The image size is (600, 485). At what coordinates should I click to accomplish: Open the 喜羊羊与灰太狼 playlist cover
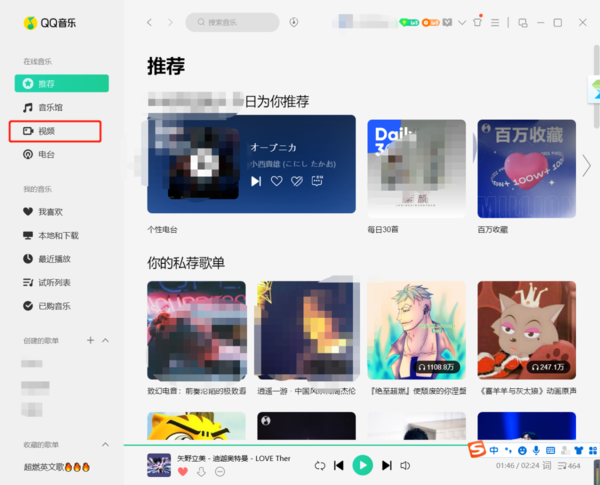click(527, 331)
